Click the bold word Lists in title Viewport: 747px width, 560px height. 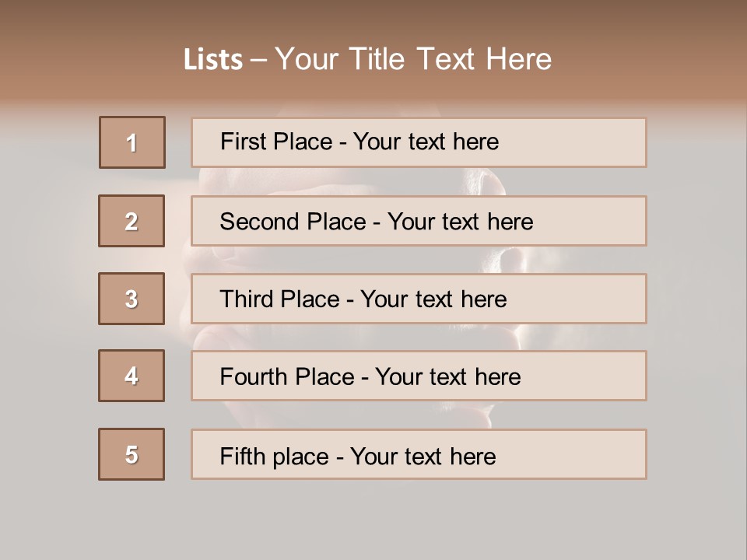pos(212,60)
